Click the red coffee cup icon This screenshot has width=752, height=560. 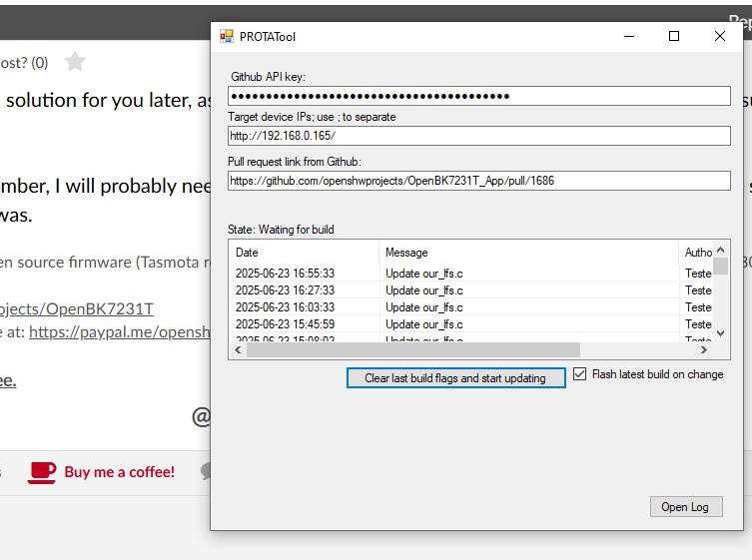(42, 472)
